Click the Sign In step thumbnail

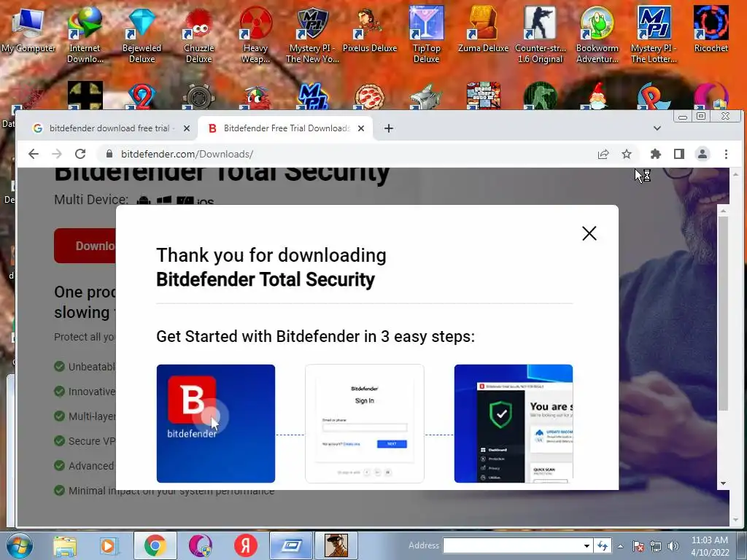click(365, 424)
